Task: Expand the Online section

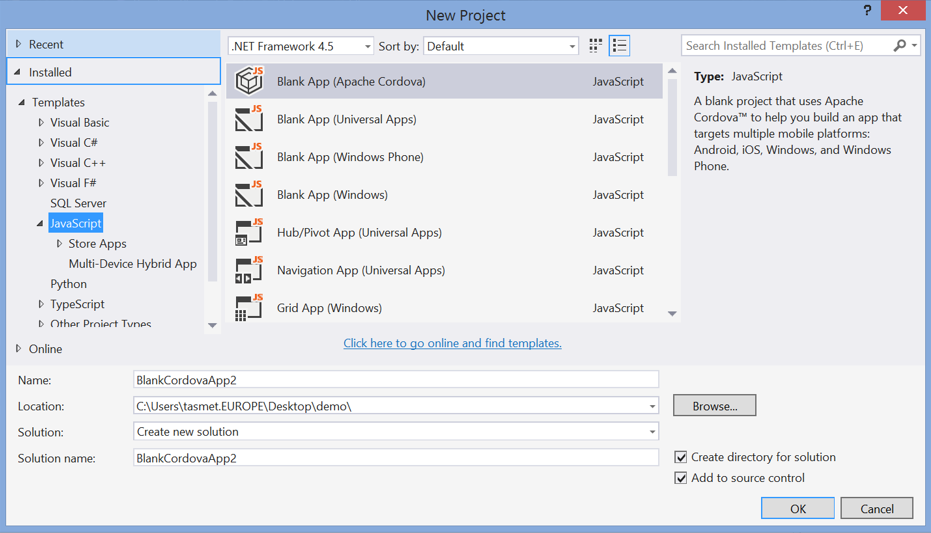Action: point(18,348)
